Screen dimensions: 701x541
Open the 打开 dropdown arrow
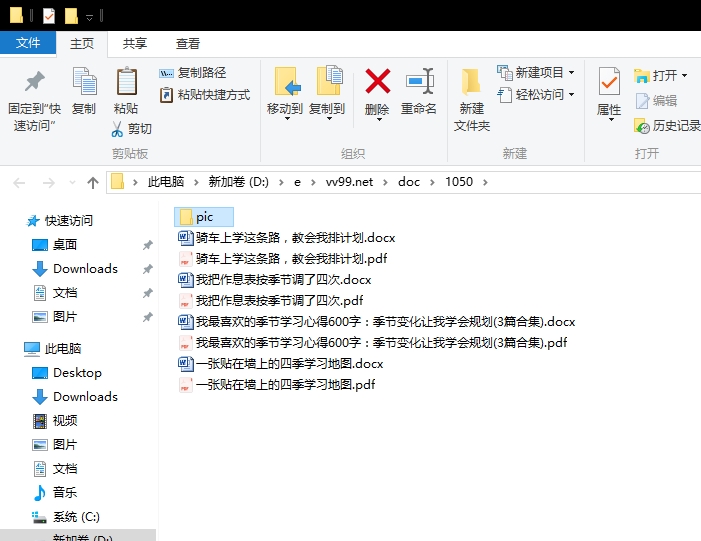pos(684,76)
